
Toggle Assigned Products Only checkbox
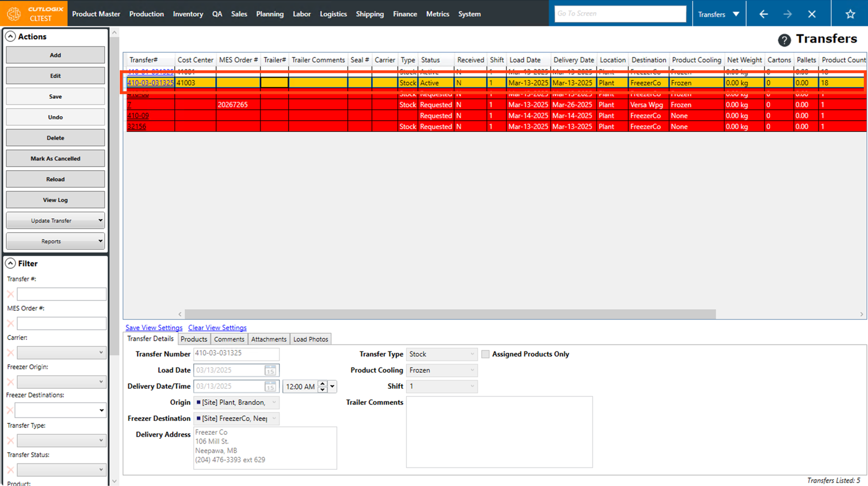(485, 354)
